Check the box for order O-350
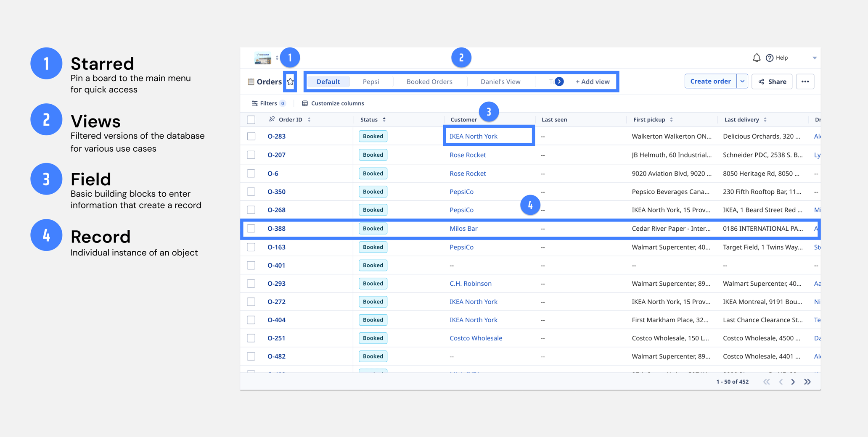 251,192
